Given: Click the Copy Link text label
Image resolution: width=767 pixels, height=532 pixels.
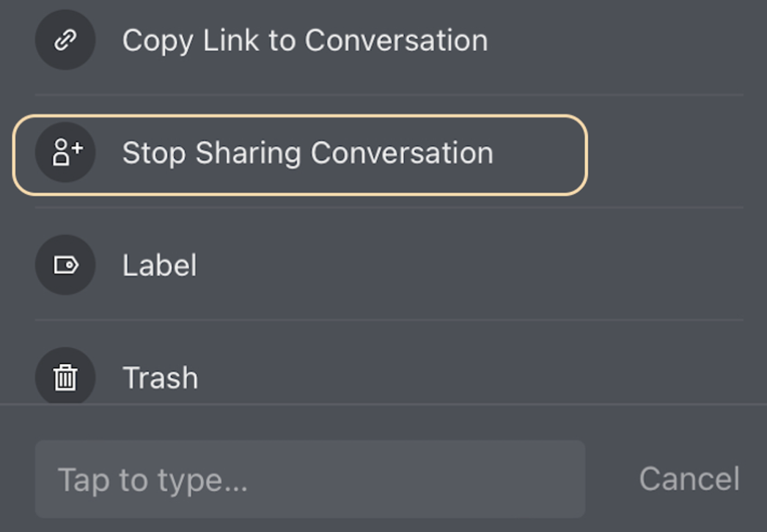Looking at the screenshot, I should pyautogui.click(x=305, y=40).
